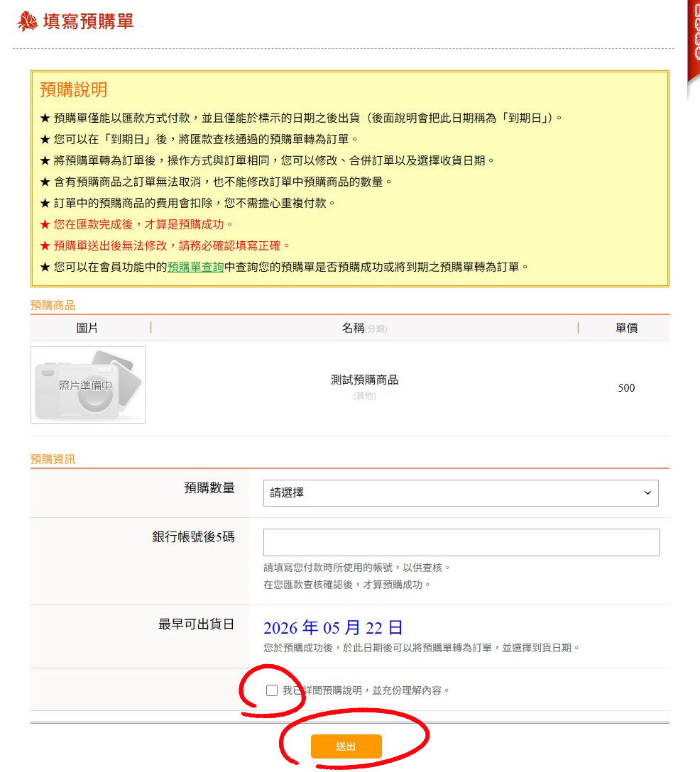Click the chevron arrow of quantity dropdown

tap(647, 493)
